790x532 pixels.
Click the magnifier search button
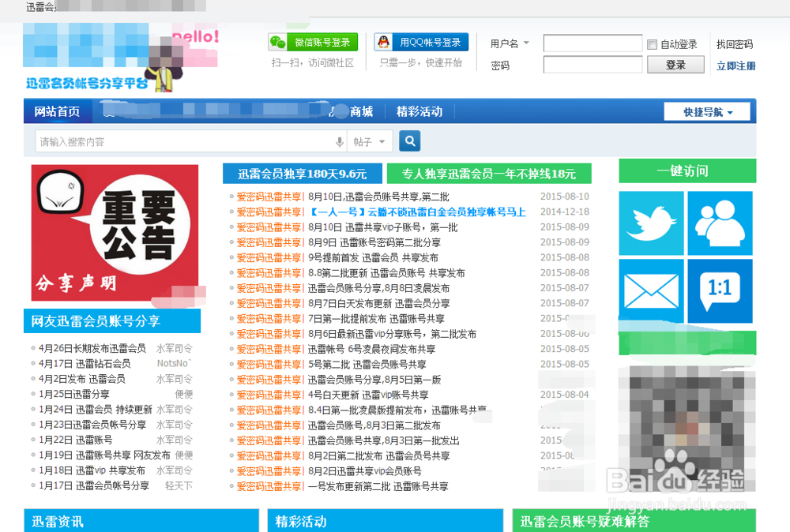[x=409, y=141]
